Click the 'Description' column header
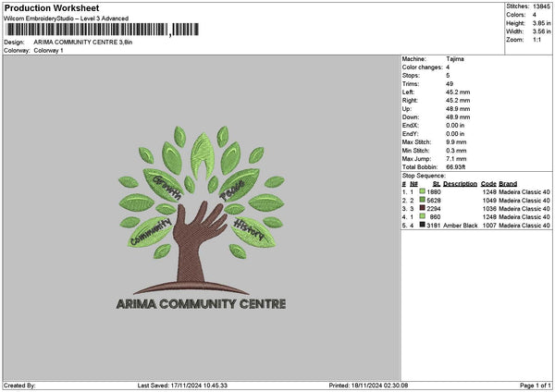The height and width of the screenshot is (392, 555). pyautogui.click(x=460, y=184)
